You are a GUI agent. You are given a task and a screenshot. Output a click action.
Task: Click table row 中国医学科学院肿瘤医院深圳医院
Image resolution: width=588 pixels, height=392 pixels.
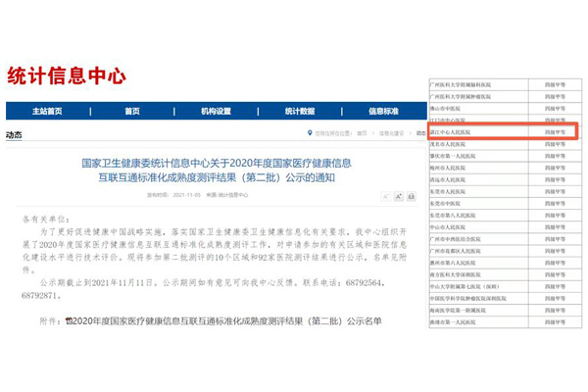click(506, 299)
